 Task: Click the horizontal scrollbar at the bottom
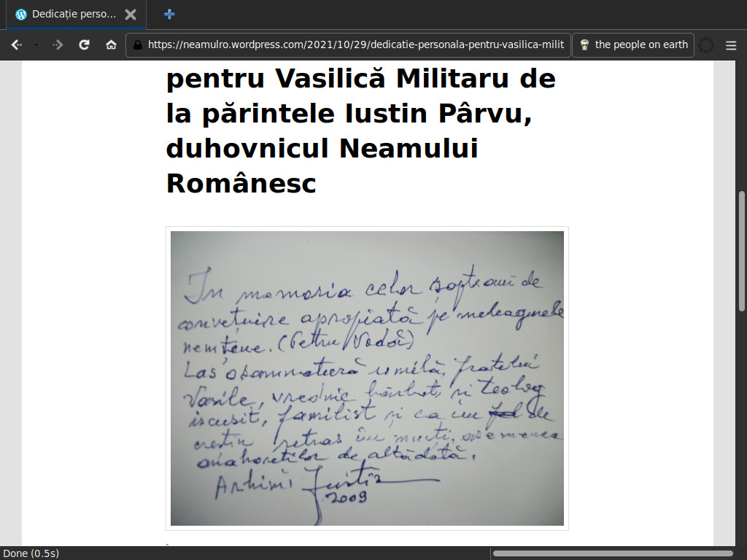(x=613, y=553)
